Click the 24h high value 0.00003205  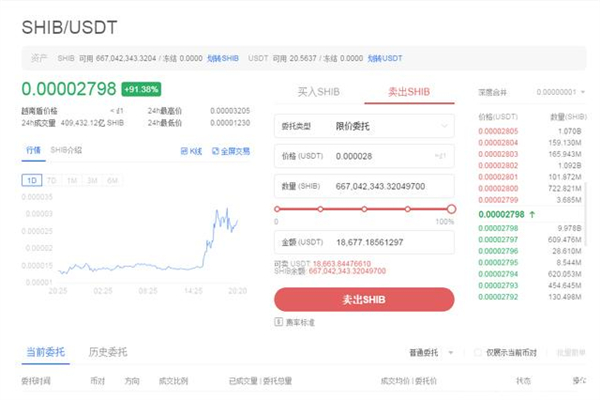pyautogui.click(x=230, y=111)
